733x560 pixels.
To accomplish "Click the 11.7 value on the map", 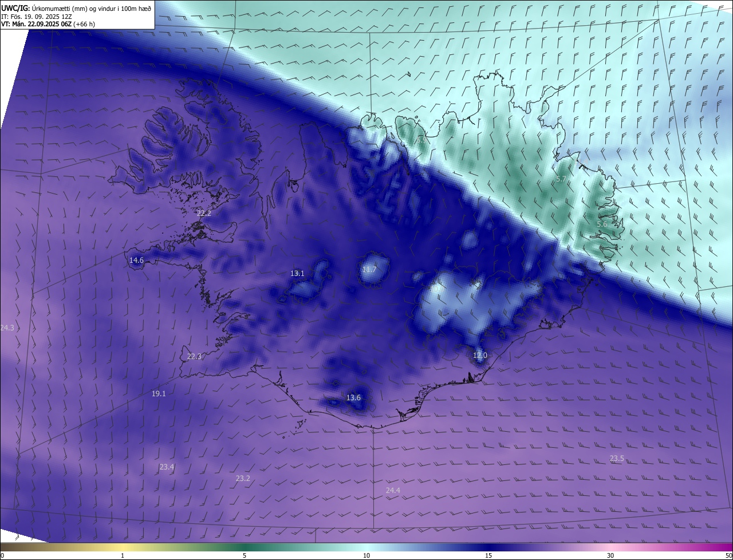I will pyautogui.click(x=369, y=269).
